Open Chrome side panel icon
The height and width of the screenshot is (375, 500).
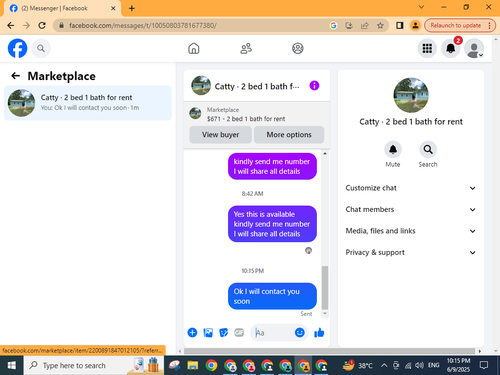click(x=399, y=25)
